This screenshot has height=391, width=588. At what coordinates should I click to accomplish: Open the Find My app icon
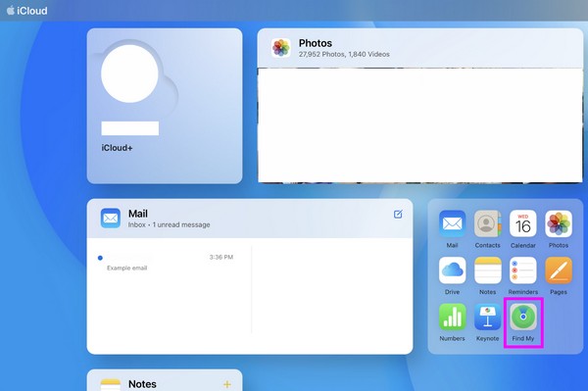click(x=523, y=317)
